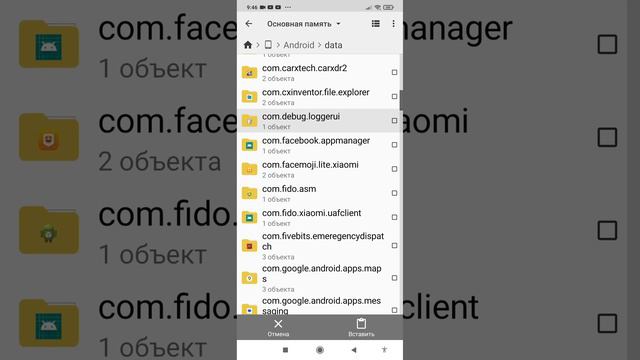Screen dimensions: 640x360
Task: Select the com.fido.asm folder name
Action: pyautogui.click(x=289, y=189)
